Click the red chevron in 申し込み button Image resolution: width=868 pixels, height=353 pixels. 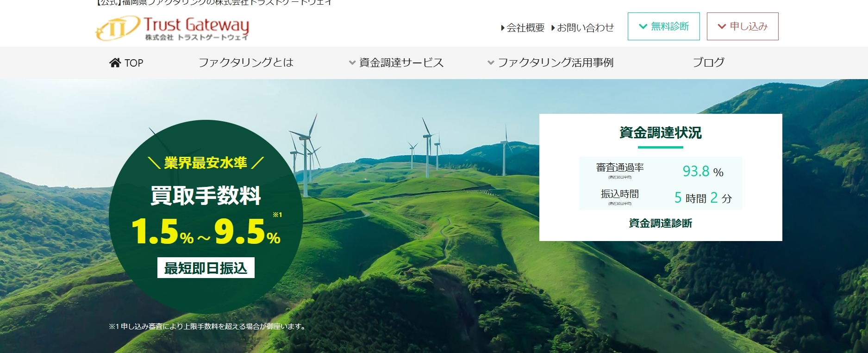tap(721, 26)
